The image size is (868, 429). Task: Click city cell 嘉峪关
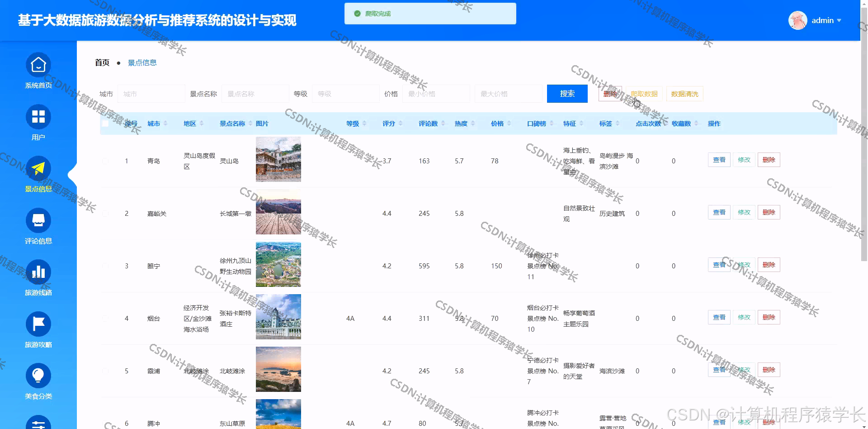click(x=157, y=214)
